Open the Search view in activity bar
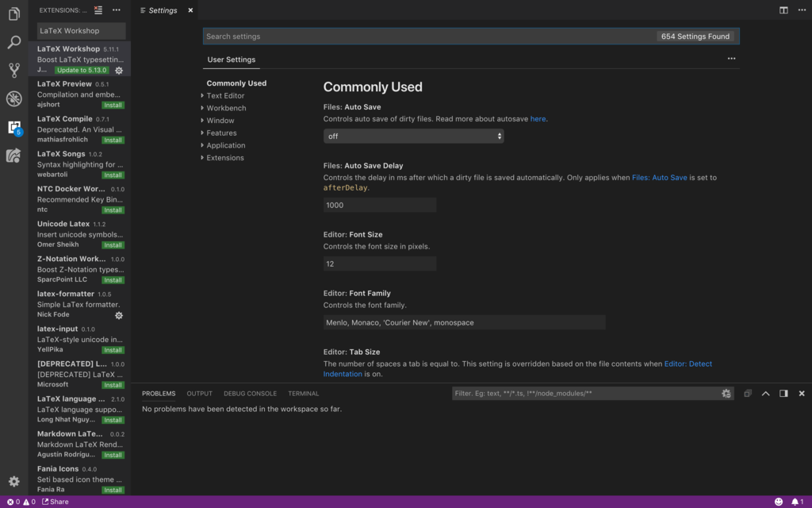Screen dimensions: 812x508 coord(14,42)
